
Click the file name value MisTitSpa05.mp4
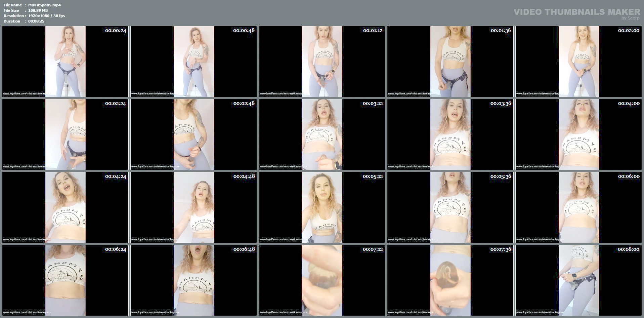click(44, 5)
